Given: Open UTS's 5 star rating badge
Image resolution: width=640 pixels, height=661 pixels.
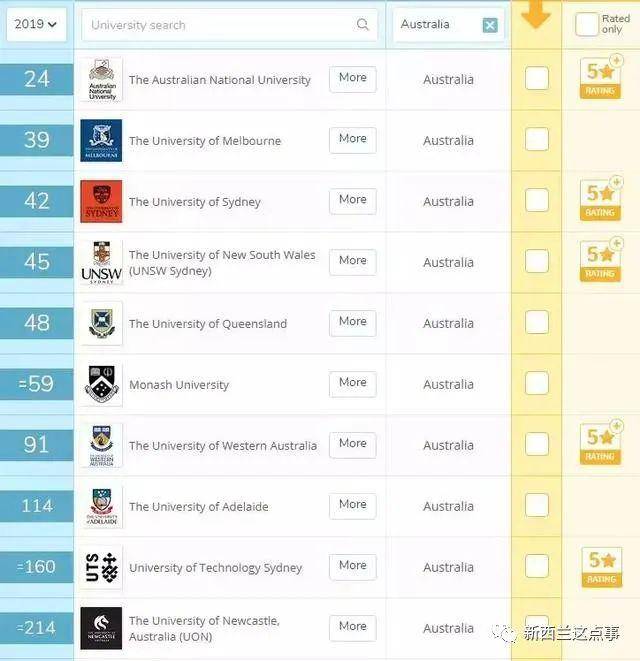Looking at the screenshot, I should [x=602, y=567].
